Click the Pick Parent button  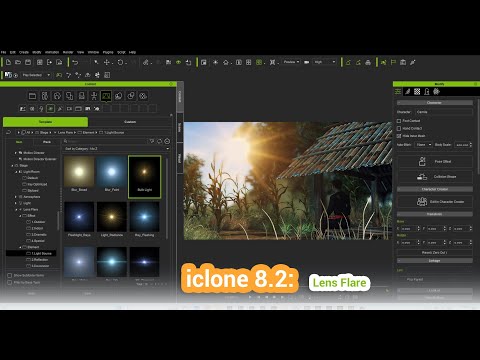tap(415, 279)
